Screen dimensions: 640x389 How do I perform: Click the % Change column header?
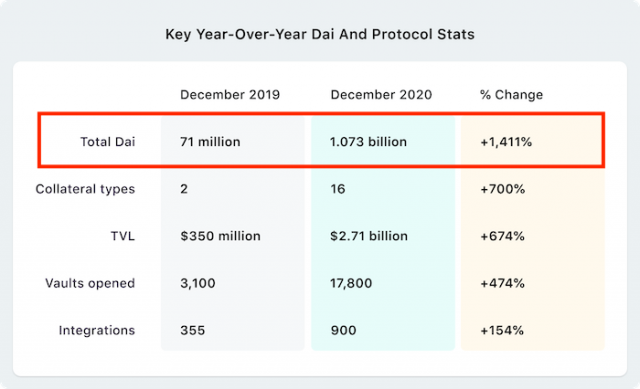tap(511, 95)
